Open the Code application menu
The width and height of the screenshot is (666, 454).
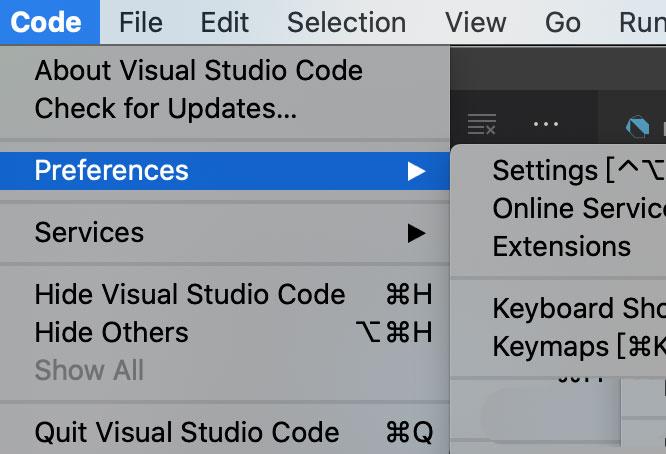coord(46,22)
